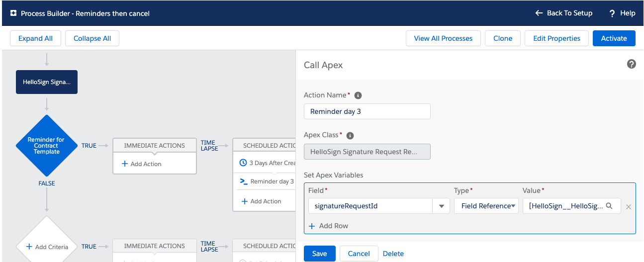
Task: Open the Help link in header
Action: (622, 13)
